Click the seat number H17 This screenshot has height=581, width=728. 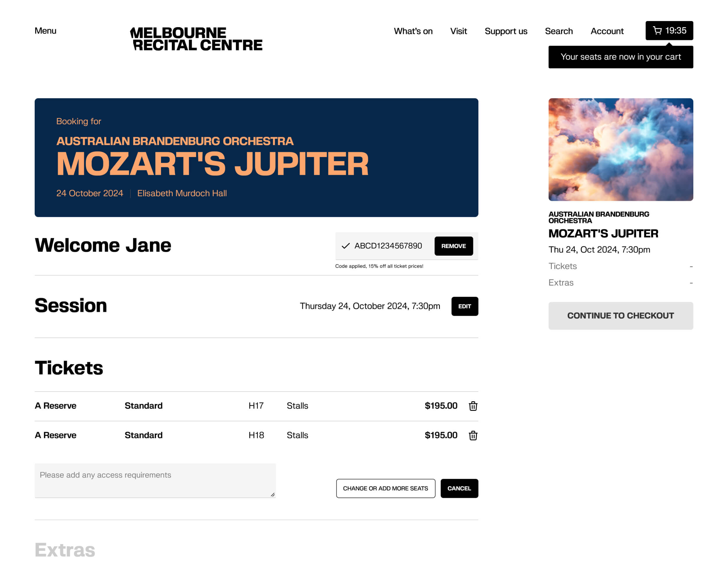tap(256, 406)
